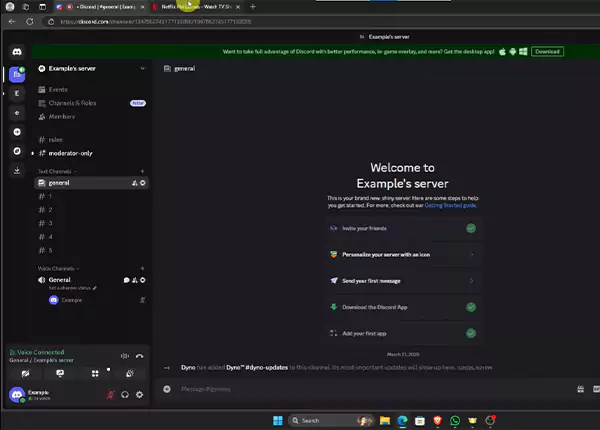Viewport: 600px width, 430px height.
Task: Click the plus attachment button beside message box
Action: pos(167,389)
